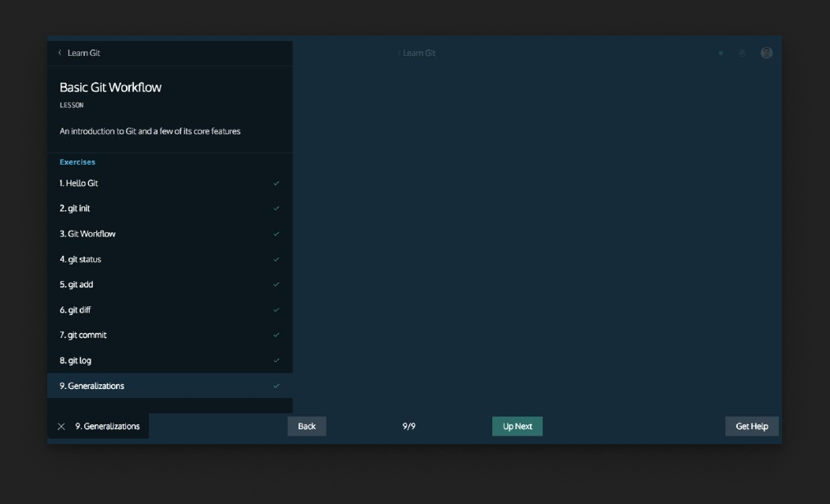Click the checkmark next to git diff
830x504 pixels.
click(x=276, y=309)
